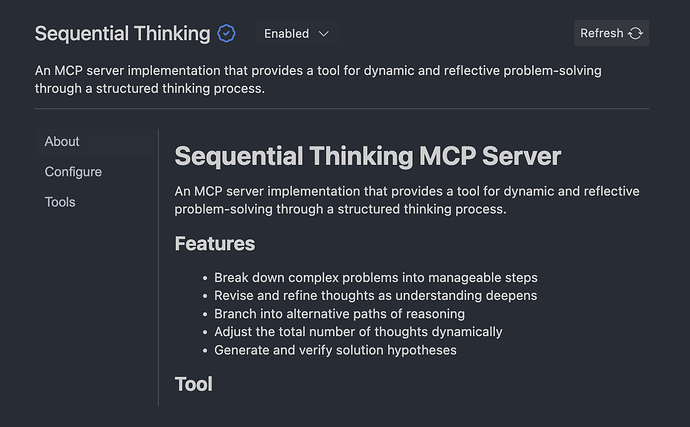Open the Enabled status dropdown
Screen dimensions: 690x427
[296, 33]
